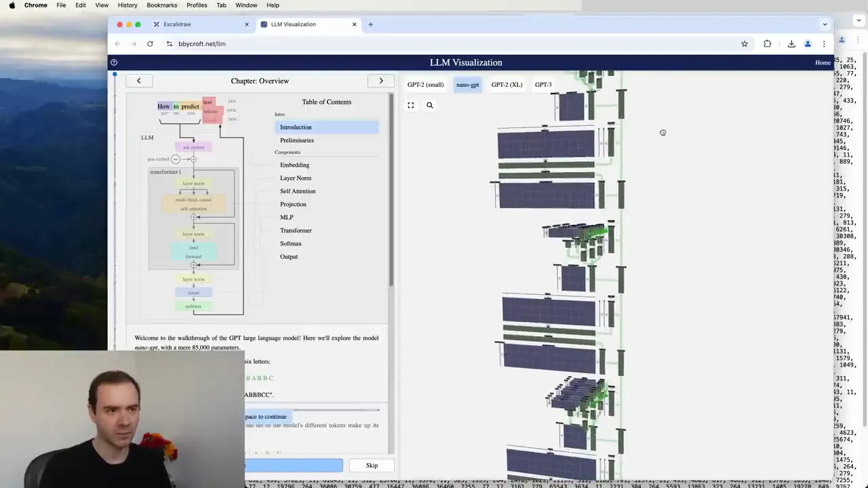This screenshot has width=868, height=488.
Task: Open the Window menu
Action: pos(246,5)
